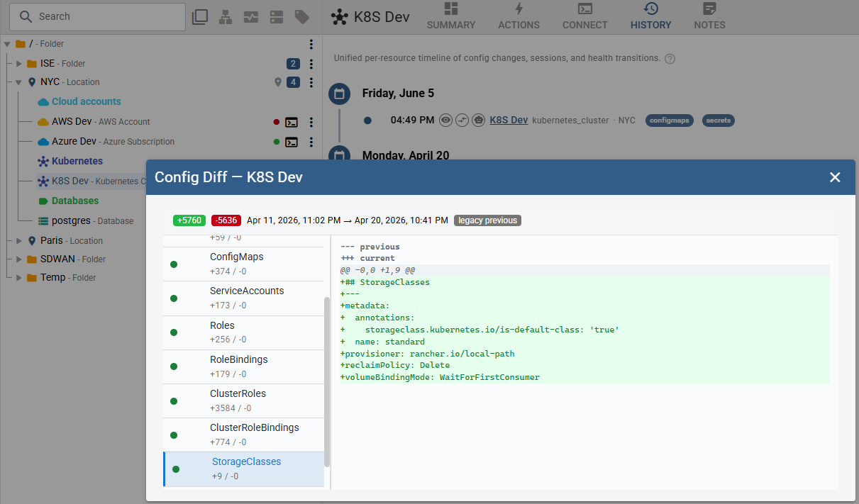Select RoleBindings section in diff list
Screen dimensions: 859x504
pyautogui.click(x=243, y=366)
